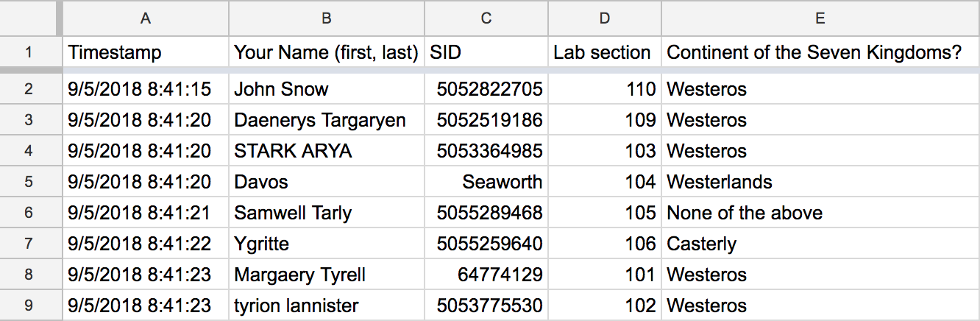980x321 pixels.
Task: Select the tyrion lannister cell
Action: point(327,306)
